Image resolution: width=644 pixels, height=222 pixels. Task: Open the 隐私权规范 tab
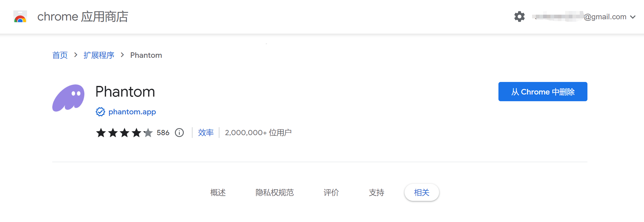click(x=275, y=192)
